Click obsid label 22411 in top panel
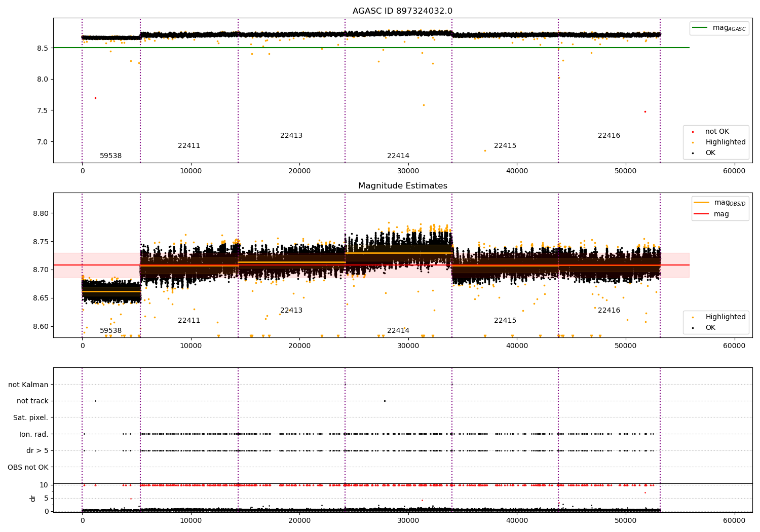 pos(189,146)
